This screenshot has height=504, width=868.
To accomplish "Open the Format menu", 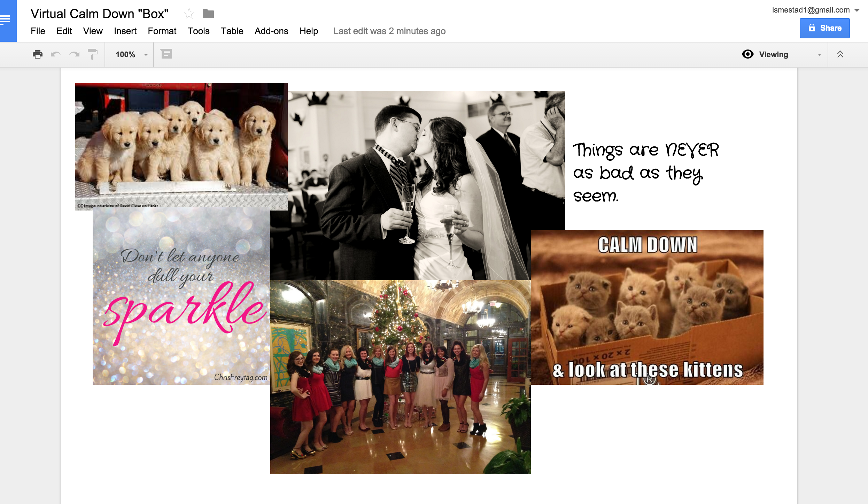I will pos(162,31).
